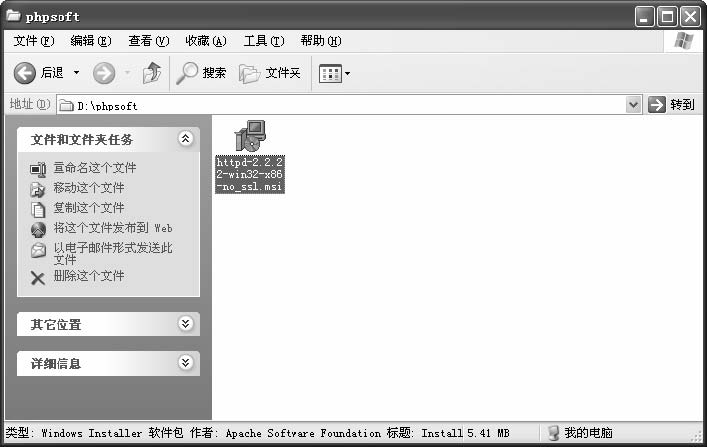This screenshot has height=447, width=707.
Task: Click the My Computer icon in status bar
Action: [x=553, y=433]
